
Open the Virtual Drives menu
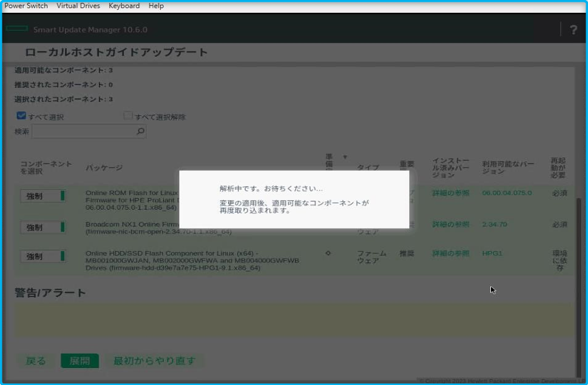pos(78,5)
